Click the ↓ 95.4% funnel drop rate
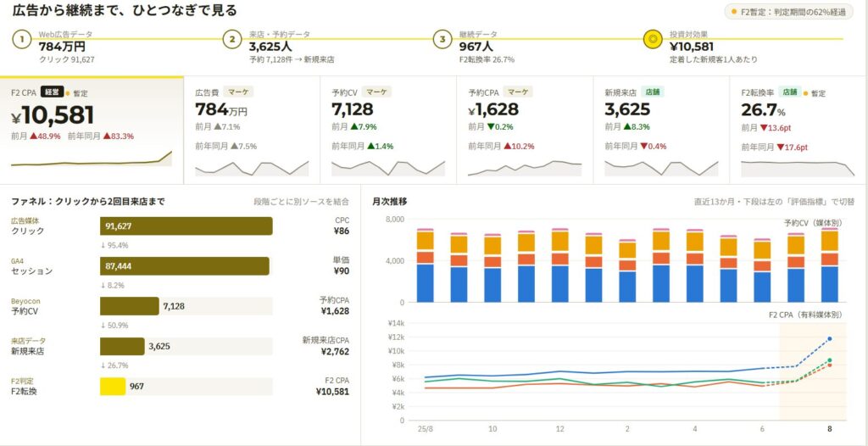The image size is (868, 446). pyautogui.click(x=114, y=245)
